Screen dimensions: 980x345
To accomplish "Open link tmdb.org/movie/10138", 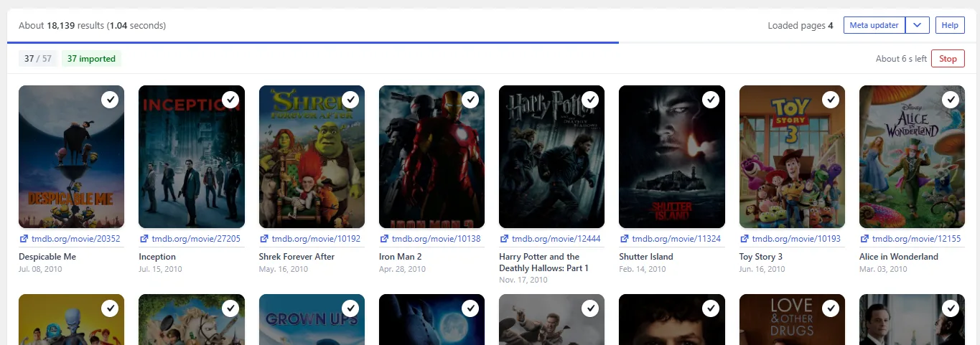I will tap(436, 239).
